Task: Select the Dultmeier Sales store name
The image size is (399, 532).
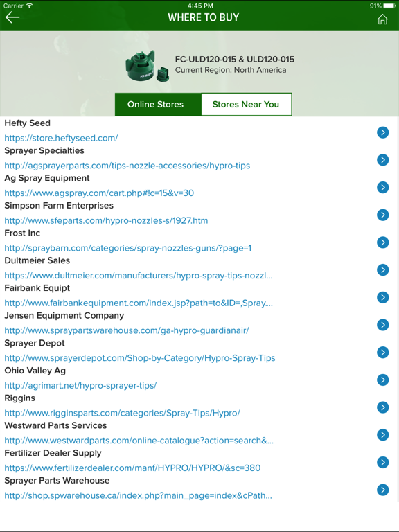Action: click(x=37, y=260)
